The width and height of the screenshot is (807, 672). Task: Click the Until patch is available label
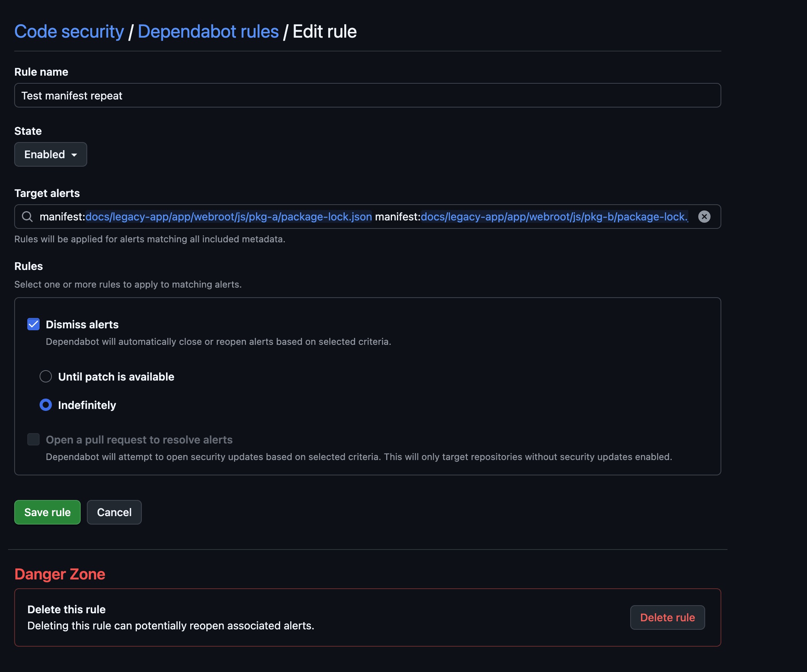point(116,377)
